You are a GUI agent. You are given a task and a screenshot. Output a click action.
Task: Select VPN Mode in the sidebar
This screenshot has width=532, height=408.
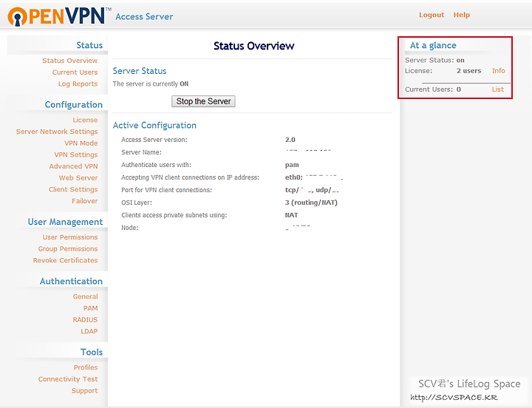click(81, 143)
